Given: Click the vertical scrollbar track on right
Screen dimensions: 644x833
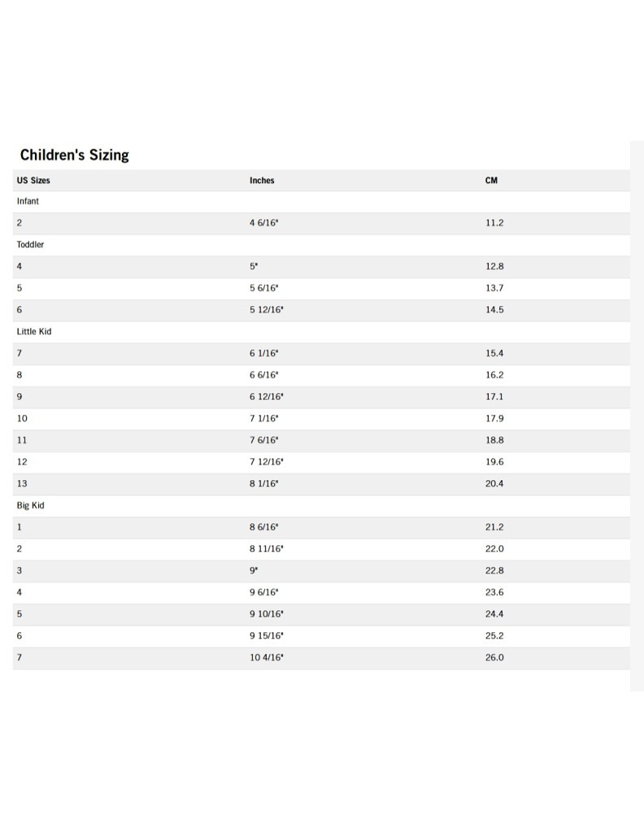Looking at the screenshot, I should point(637,407).
